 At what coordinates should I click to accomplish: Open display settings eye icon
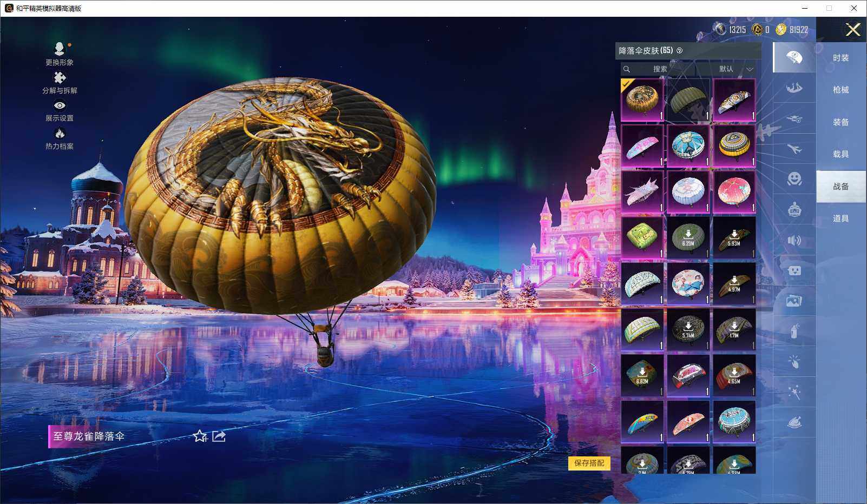pos(60,105)
